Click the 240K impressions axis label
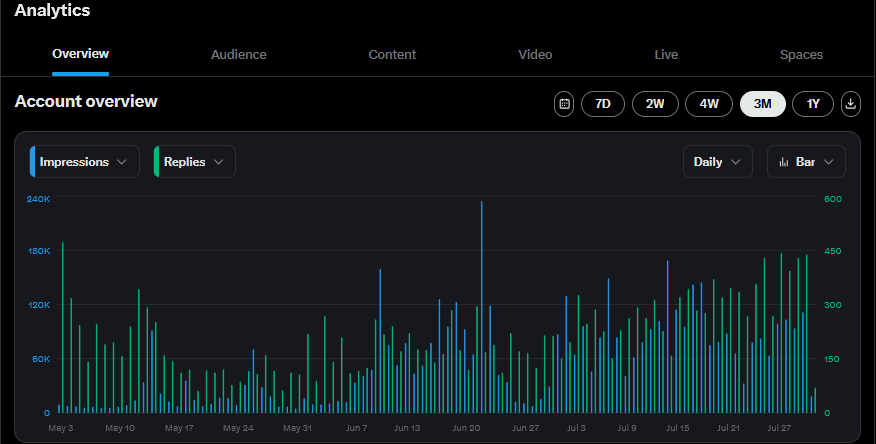 pyautogui.click(x=39, y=199)
